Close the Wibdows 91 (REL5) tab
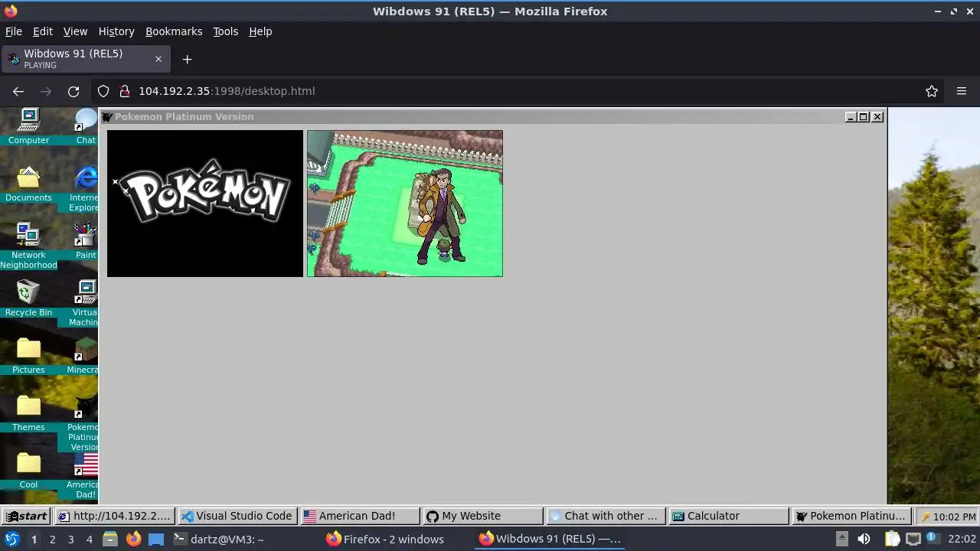The height and width of the screenshot is (551, 980). (158, 59)
